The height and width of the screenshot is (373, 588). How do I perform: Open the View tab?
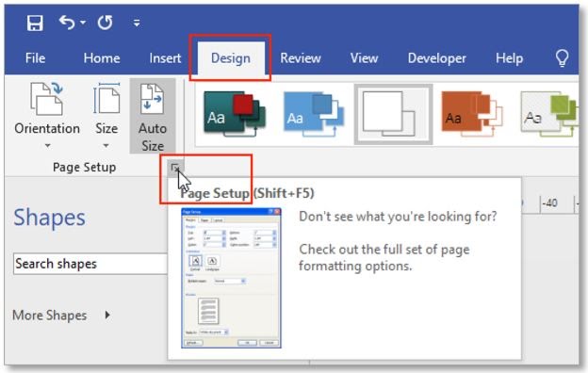(364, 58)
